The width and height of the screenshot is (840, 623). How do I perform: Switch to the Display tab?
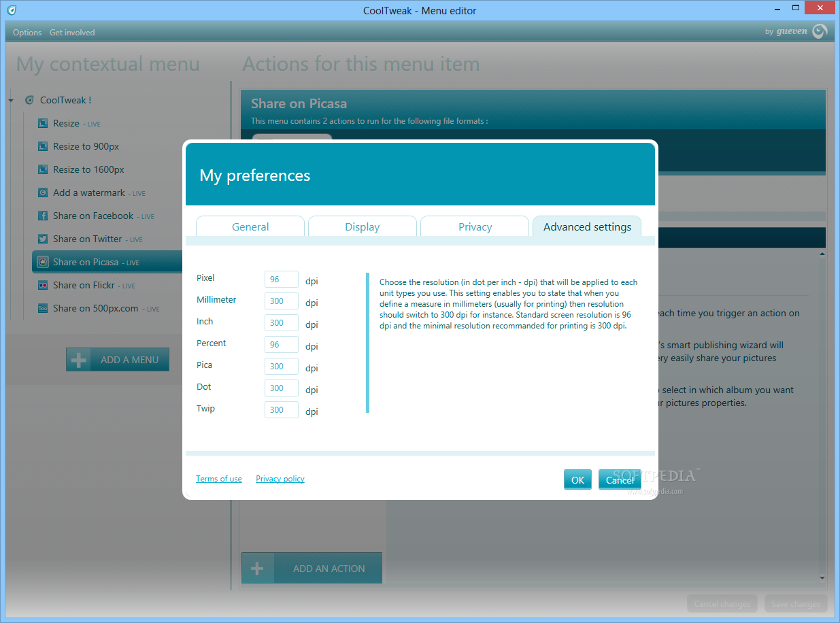click(363, 226)
